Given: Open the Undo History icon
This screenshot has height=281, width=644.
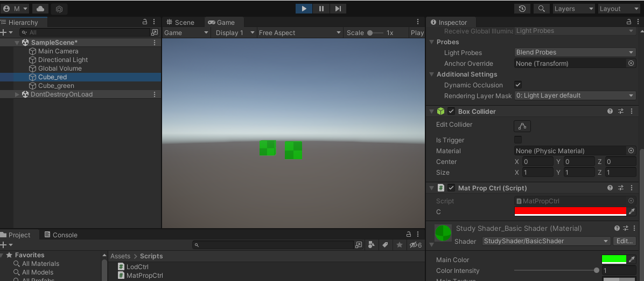Looking at the screenshot, I should (x=522, y=9).
